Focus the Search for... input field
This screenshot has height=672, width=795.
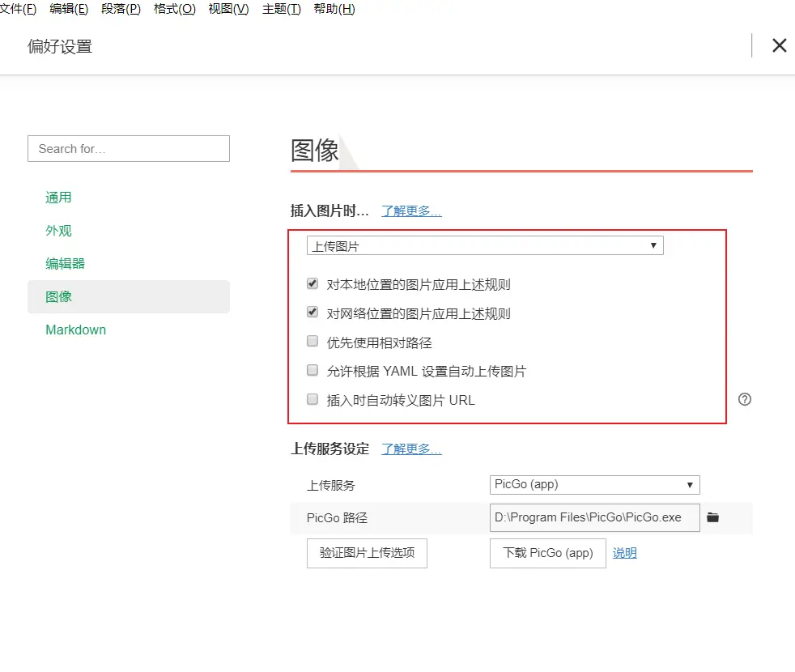[128, 149]
